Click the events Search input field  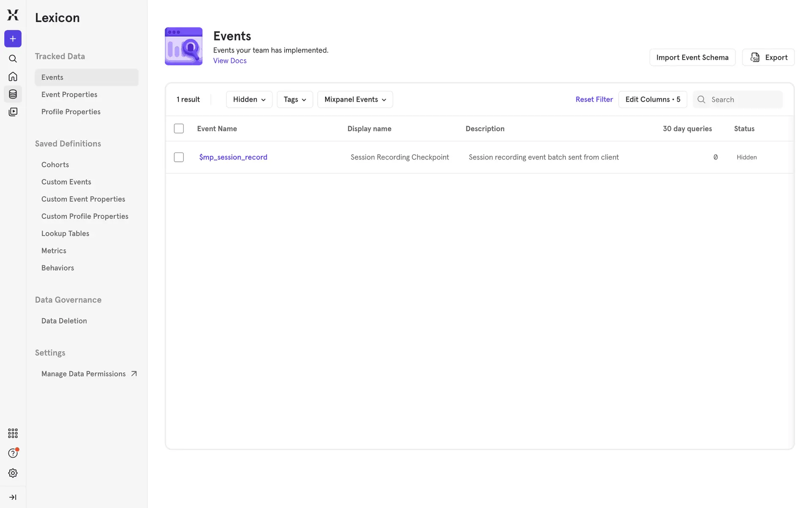pos(744,99)
